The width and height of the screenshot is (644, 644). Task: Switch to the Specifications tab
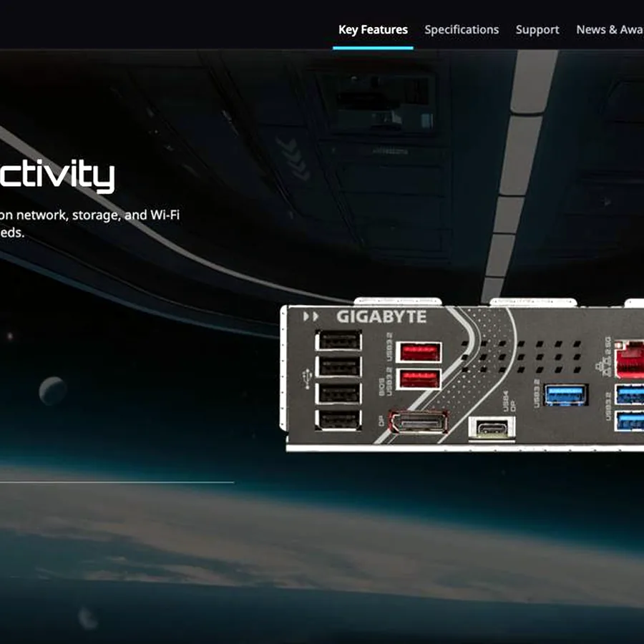[462, 30]
